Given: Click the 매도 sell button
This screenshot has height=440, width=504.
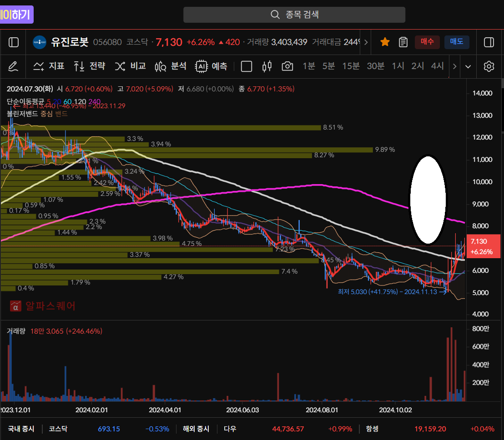Looking at the screenshot, I should coord(457,42).
